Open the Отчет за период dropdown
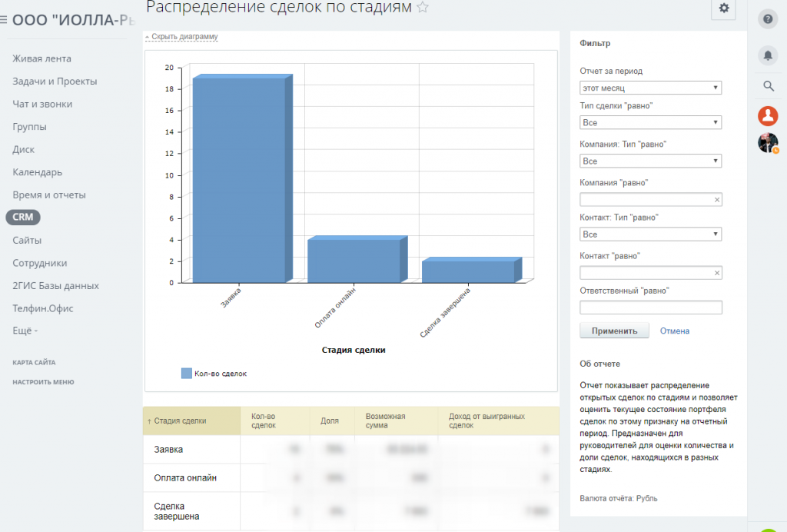The height and width of the screenshot is (532, 787). (x=650, y=88)
